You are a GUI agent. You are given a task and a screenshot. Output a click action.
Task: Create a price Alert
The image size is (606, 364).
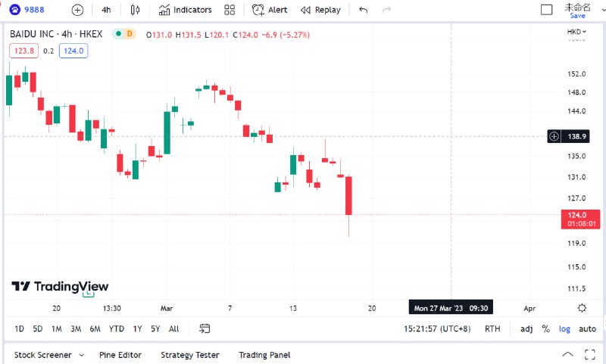[270, 10]
